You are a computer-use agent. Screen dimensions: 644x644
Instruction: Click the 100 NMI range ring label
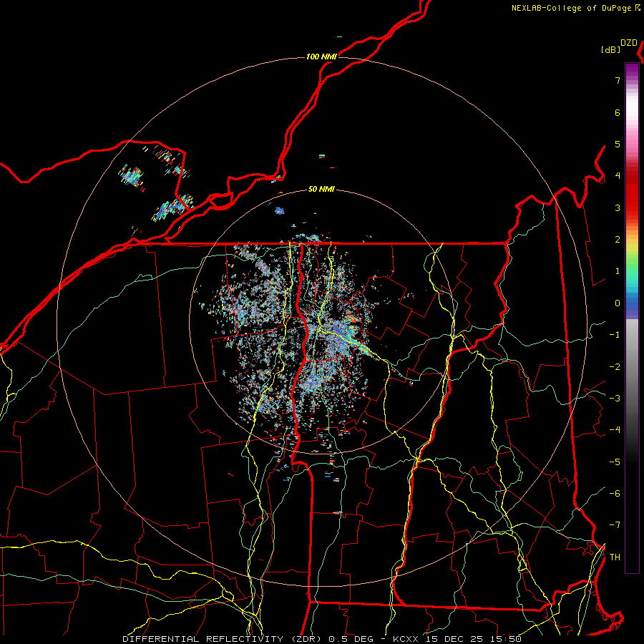click(321, 57)
